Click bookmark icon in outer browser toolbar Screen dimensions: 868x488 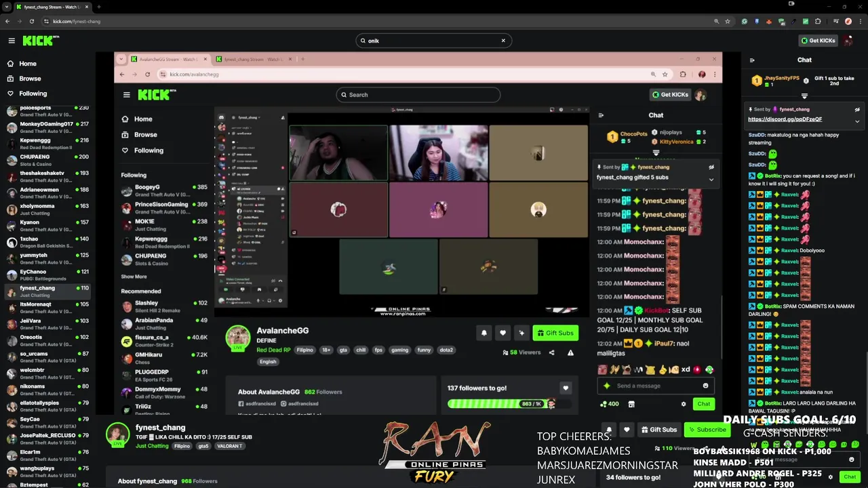728,21
